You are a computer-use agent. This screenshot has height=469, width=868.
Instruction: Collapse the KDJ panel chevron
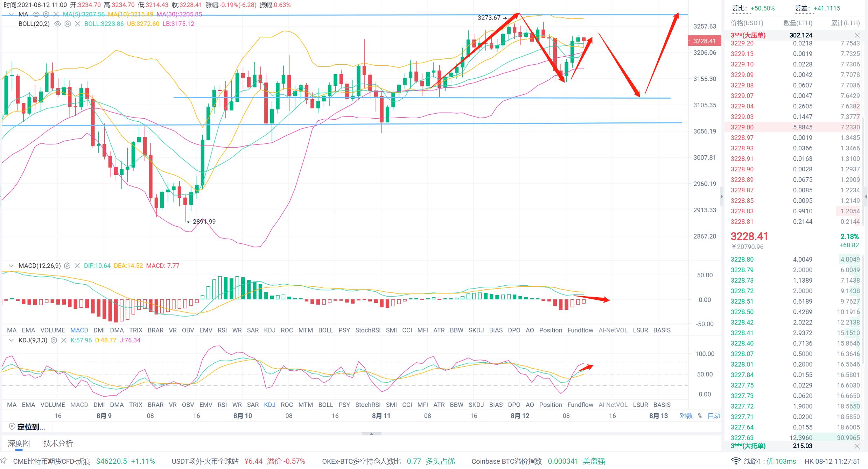[11, 340]
